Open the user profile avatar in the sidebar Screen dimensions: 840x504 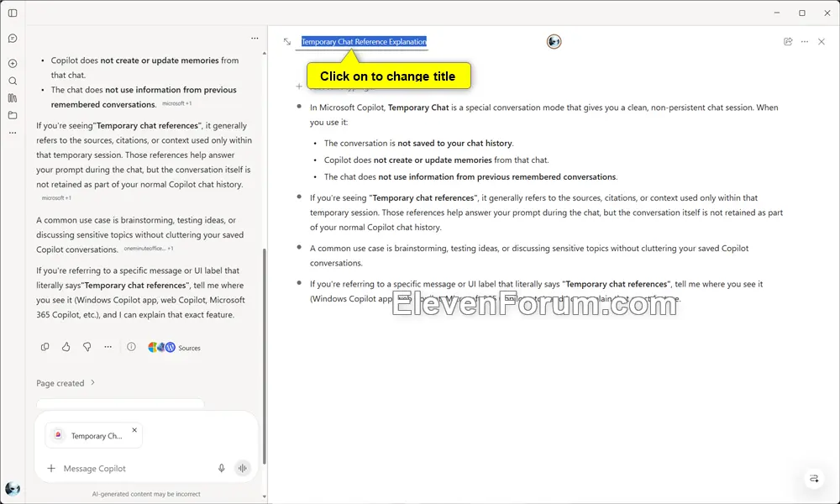point(13,489)
